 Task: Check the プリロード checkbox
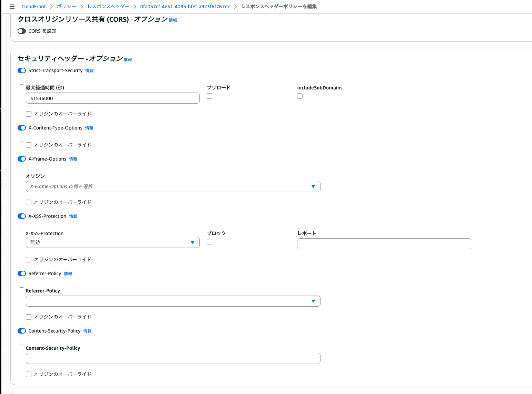tap(209, 96)
